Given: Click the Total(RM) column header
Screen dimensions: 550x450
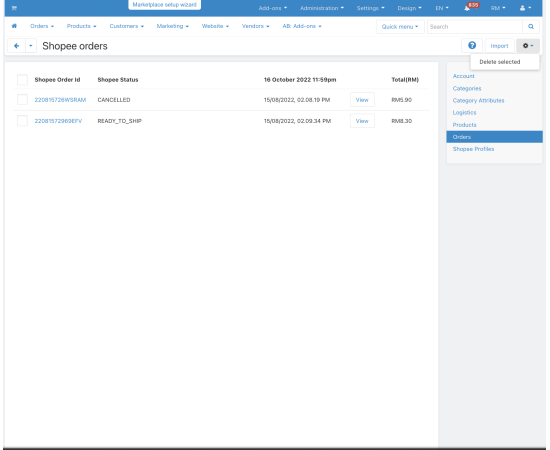Looking at the screenshot, I should point(405,80).
